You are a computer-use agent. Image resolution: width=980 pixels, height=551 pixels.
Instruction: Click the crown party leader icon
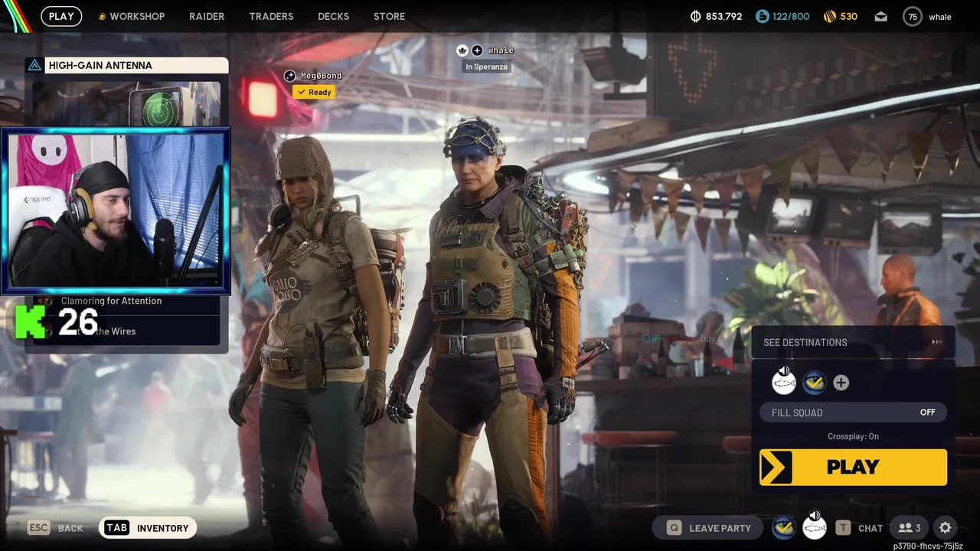click(x=462, y=51)
